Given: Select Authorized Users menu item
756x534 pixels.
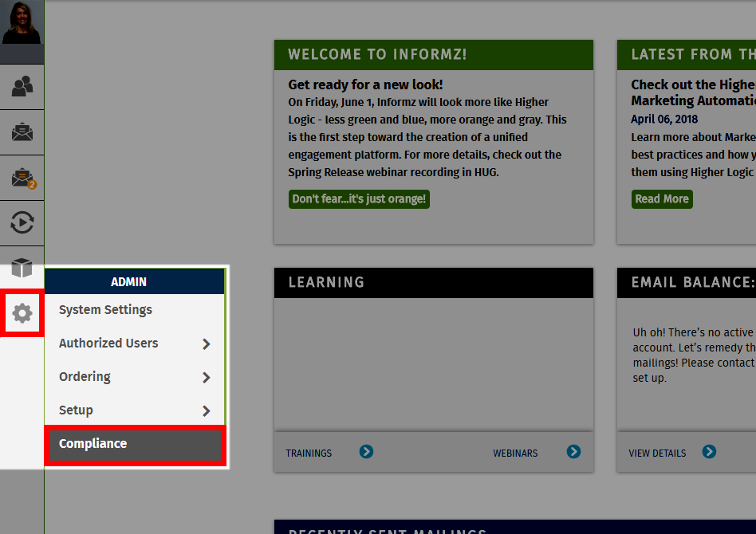Looking at the screenshot, I should click(x=135, y=344).
